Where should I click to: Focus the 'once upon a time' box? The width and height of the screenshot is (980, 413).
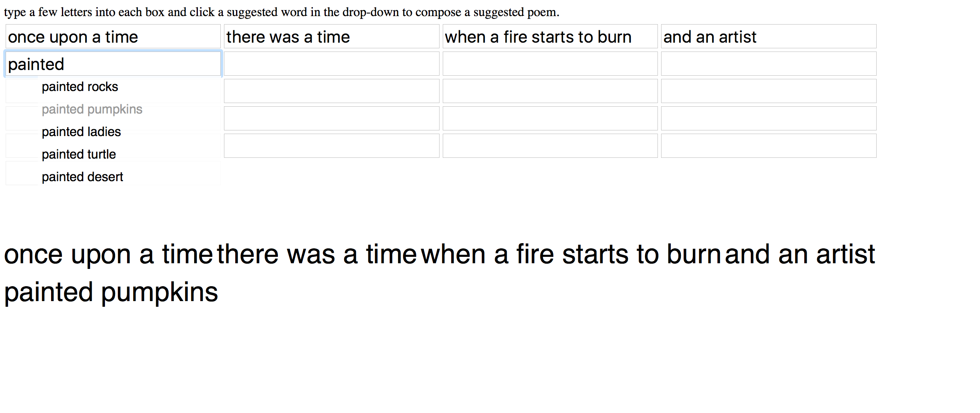click(113, 37)
